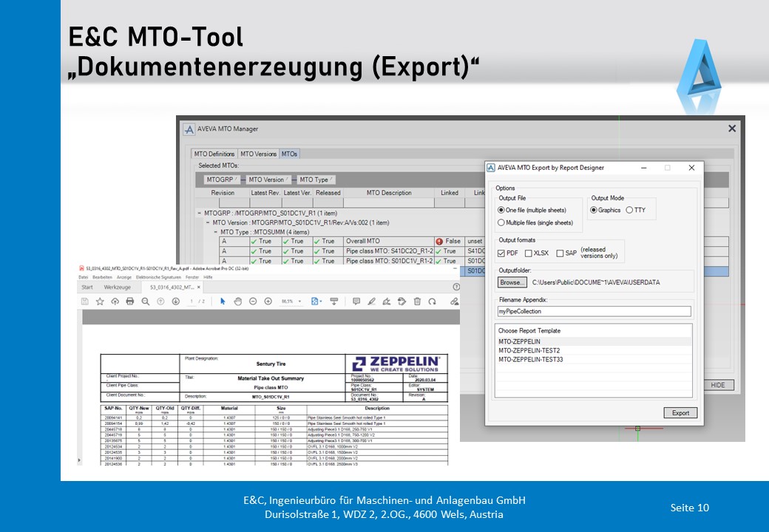Collapse the MTO Type ::MTOSUMM node
This screenshot has height=532, width=769.
pyautogui.click(x=216, y=232)
